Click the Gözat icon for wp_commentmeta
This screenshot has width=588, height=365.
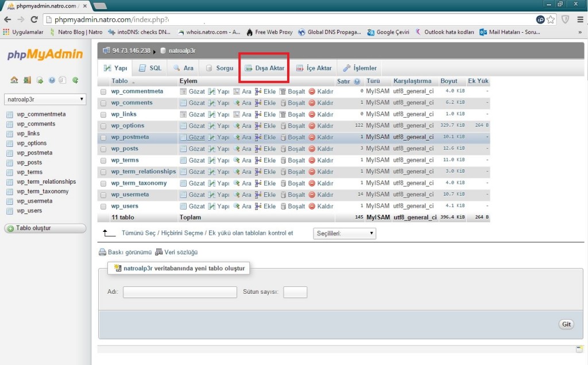tap(183, 91)
